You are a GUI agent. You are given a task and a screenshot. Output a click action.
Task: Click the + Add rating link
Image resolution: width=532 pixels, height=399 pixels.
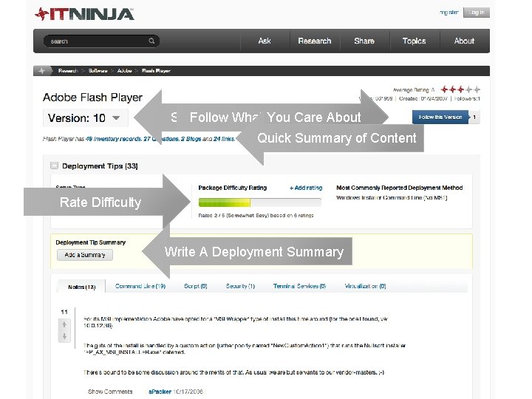(x=306, y=188)
